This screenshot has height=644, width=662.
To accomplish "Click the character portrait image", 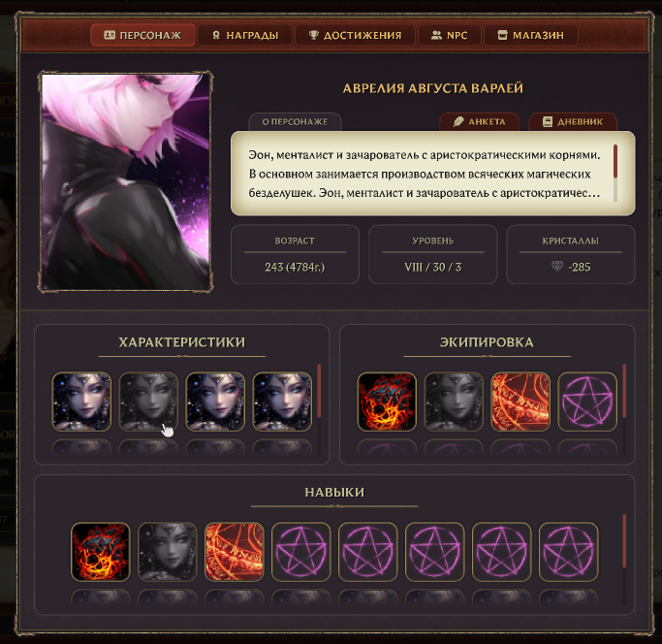I will click(125, 181).
